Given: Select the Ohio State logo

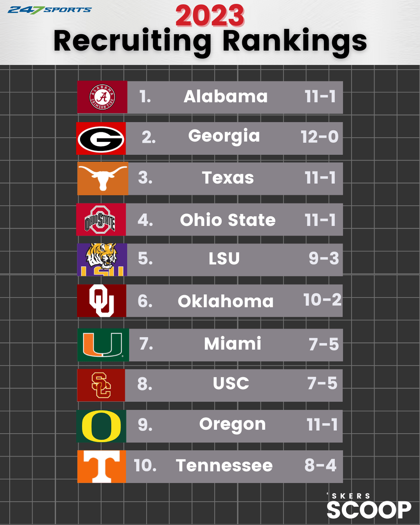Looking at the screenshot, I should coord(101,219).
